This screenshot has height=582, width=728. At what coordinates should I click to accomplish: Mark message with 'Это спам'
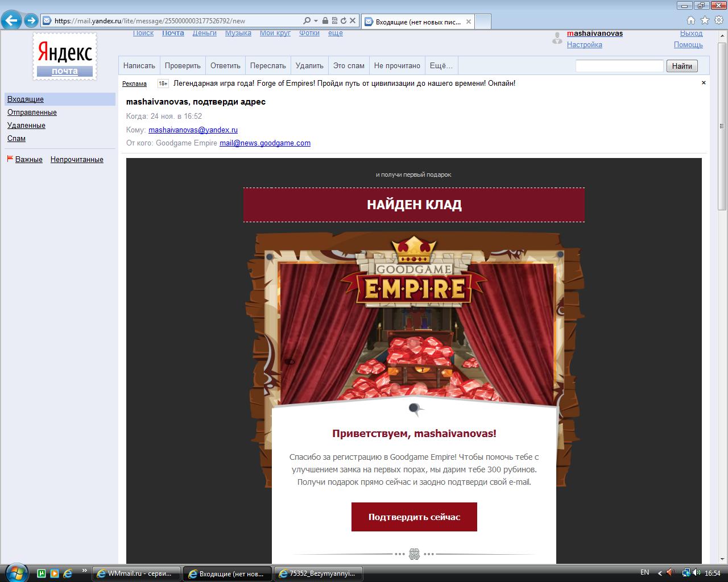coord(349,65)
